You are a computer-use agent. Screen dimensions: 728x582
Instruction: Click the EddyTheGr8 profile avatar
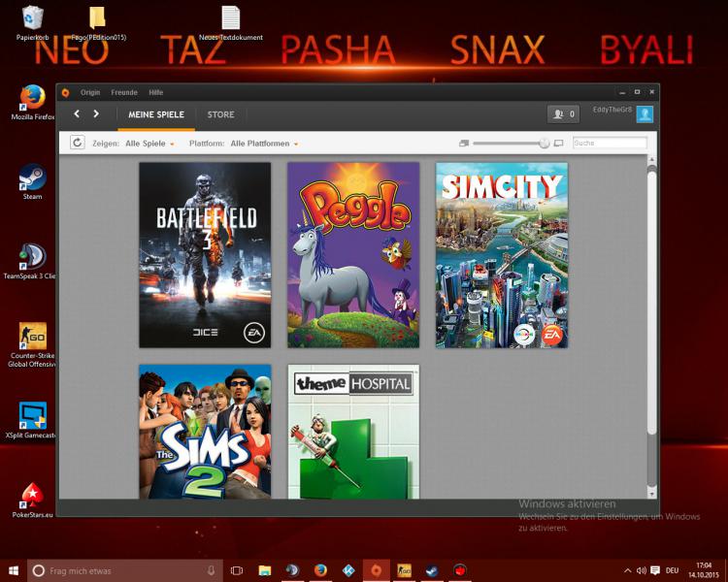tap(645, 114)
